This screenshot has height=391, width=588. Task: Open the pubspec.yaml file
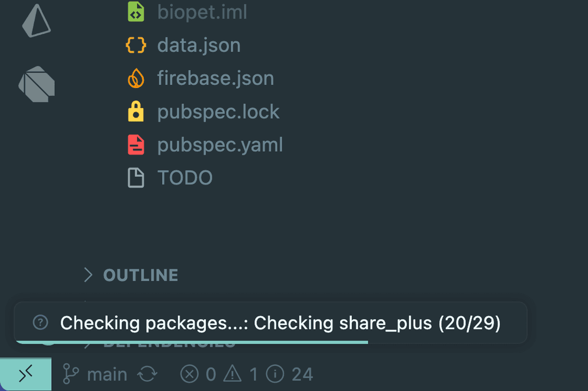click(220, 145)
